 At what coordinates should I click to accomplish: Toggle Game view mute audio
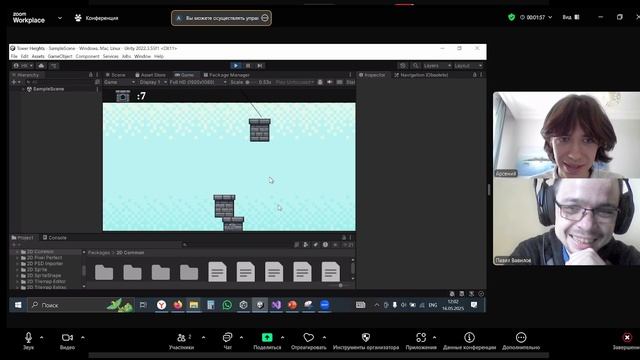[330, 82]
